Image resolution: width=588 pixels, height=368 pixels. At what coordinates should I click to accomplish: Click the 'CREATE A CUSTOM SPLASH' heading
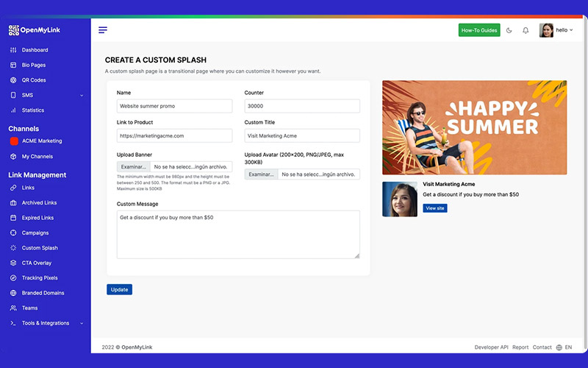click(156, 60)
